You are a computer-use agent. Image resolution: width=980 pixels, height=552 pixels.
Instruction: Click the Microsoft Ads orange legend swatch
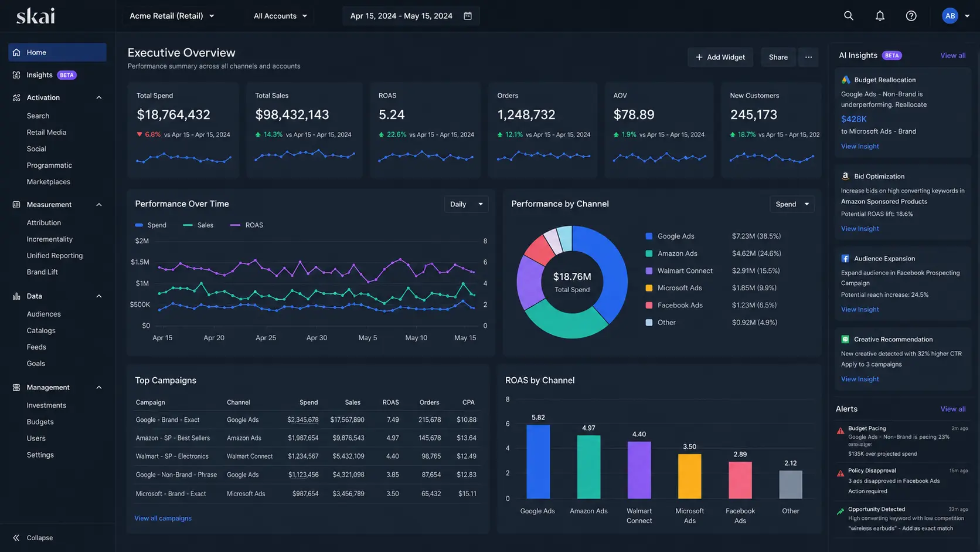coord(649,288)
